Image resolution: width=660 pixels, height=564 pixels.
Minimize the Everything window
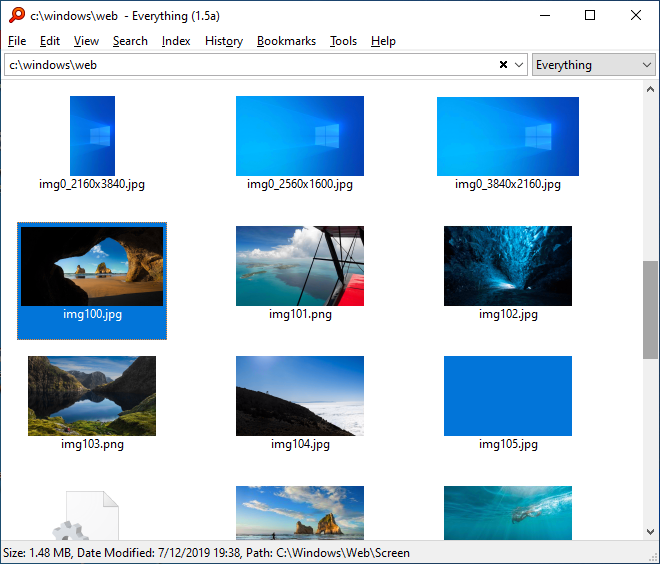[545, 16]
